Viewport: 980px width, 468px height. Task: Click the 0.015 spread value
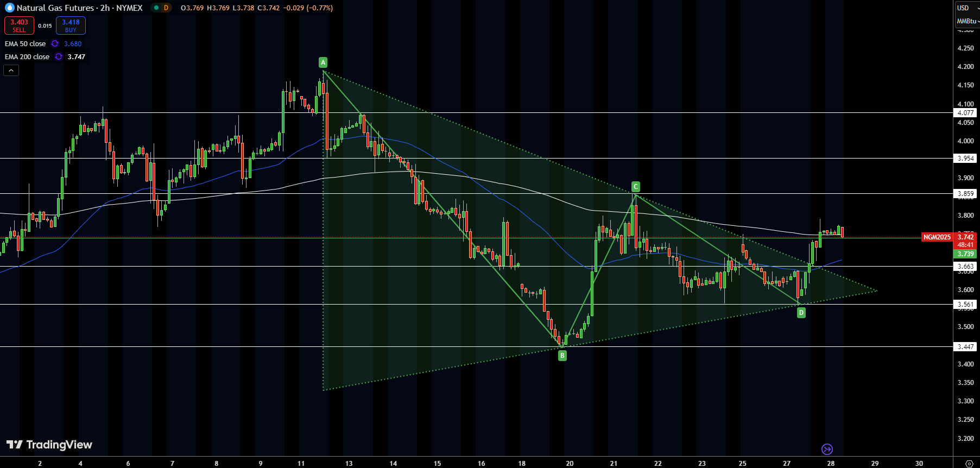tap(45, 26)
